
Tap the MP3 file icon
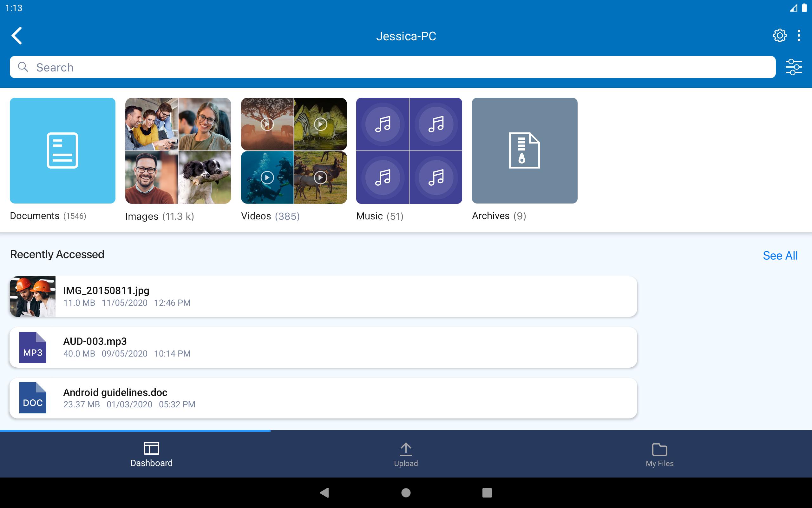point(33,347)
